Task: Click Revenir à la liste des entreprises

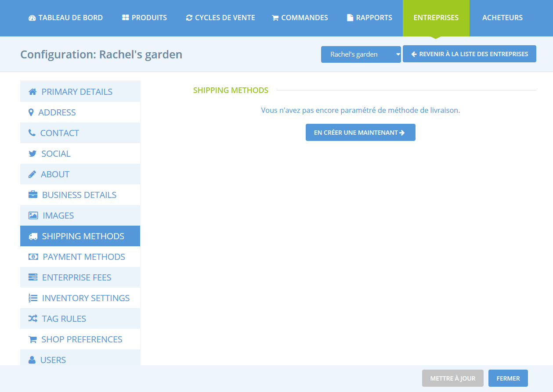Action: point(470,54)
